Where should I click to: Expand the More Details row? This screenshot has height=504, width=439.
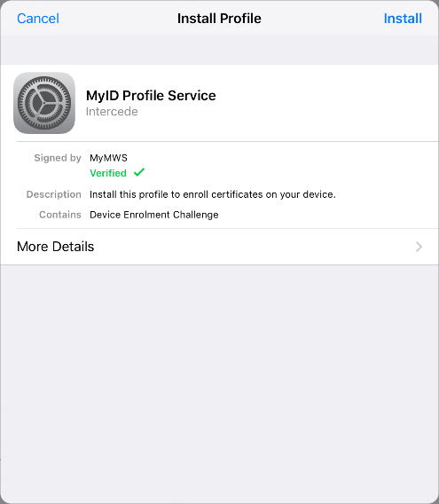[x=220, y=247]
